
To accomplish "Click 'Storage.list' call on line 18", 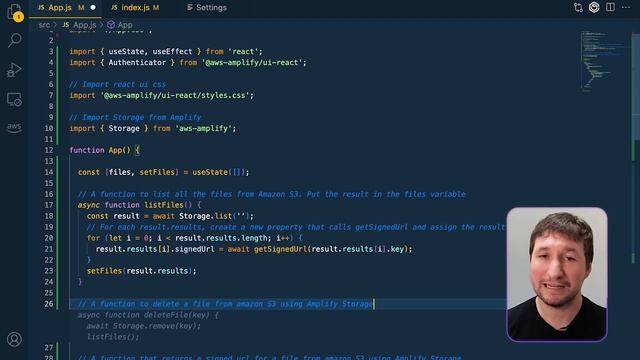I will pyautogui.click(x=205, y=216).
